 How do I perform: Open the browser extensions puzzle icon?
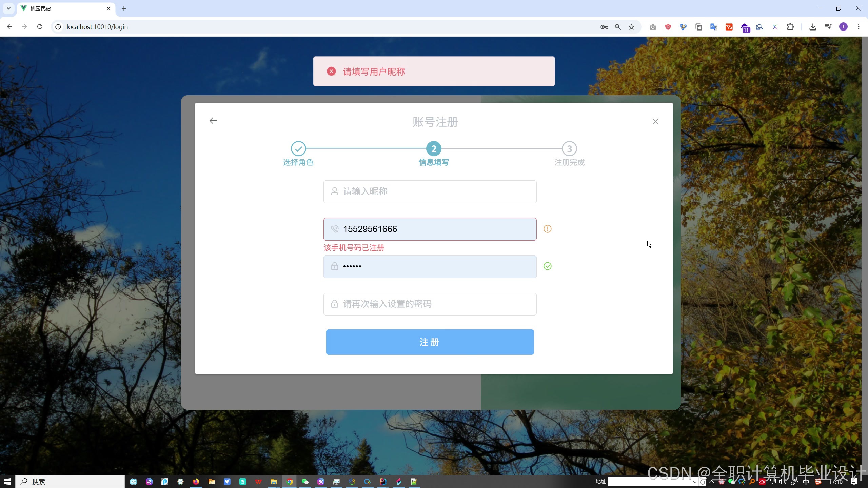point(790,27)
